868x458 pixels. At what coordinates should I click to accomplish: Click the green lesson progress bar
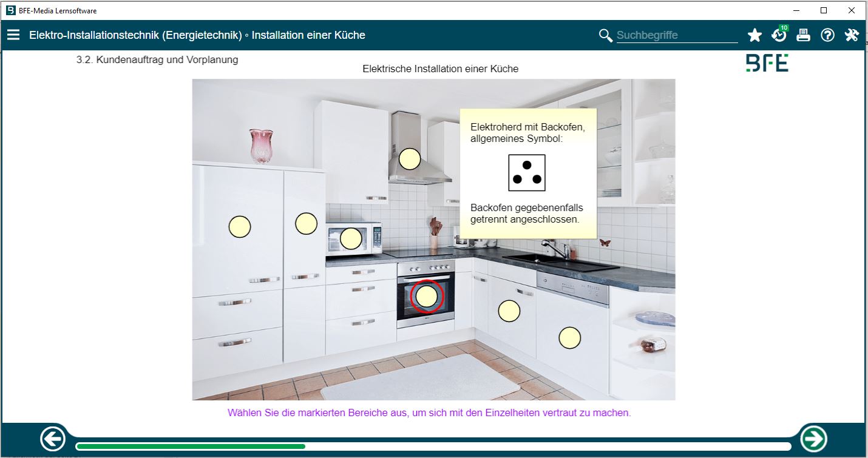click(x=191, y=446)
